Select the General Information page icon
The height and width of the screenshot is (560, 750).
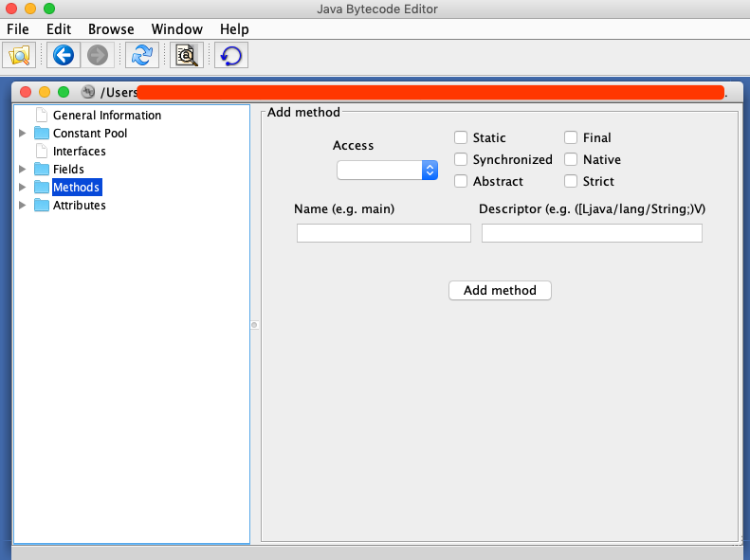pyautogui.click(x=42, y=115)
